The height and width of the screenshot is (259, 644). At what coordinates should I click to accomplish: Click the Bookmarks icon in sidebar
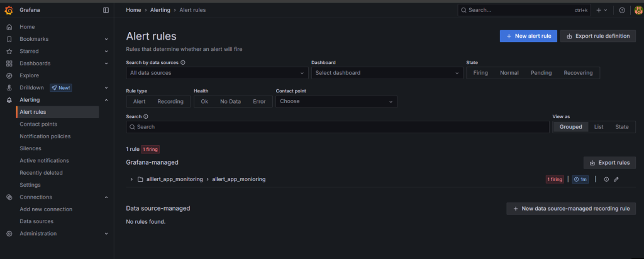point(9,39)
